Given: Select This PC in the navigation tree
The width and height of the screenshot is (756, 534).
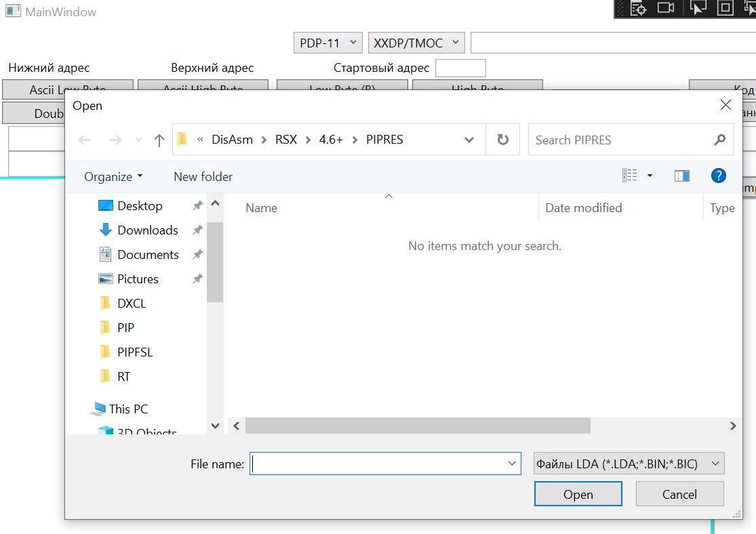Looking at the screenshot, I should pos(128,409).
